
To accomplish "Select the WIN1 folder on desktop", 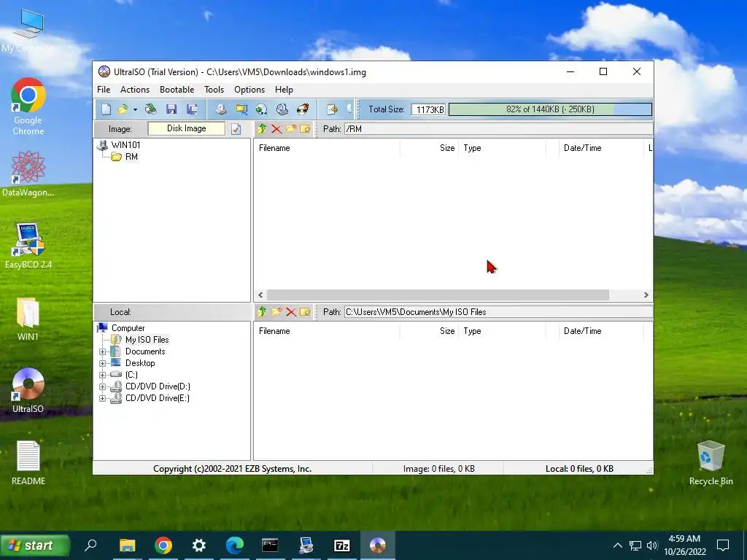I will [x=28, y=319].
